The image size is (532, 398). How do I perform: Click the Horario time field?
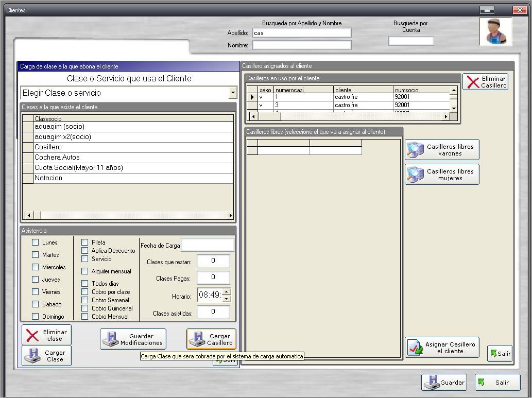point(210,295)
